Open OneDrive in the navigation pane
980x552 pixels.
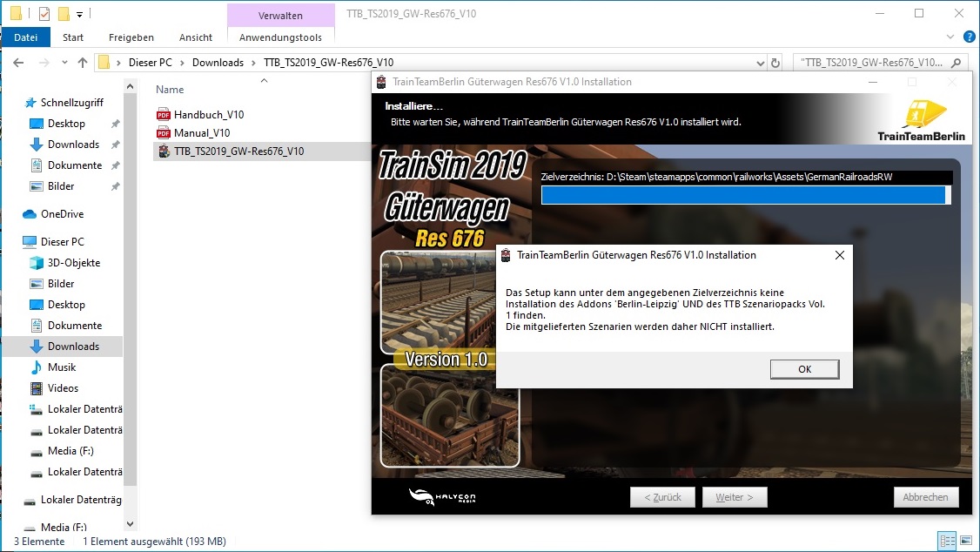[x=62, y=214]
